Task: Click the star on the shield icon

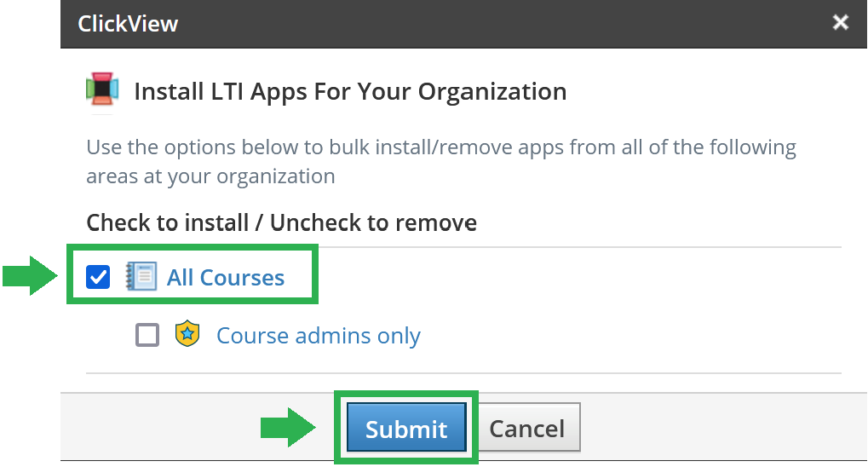Action: [187, 333]
